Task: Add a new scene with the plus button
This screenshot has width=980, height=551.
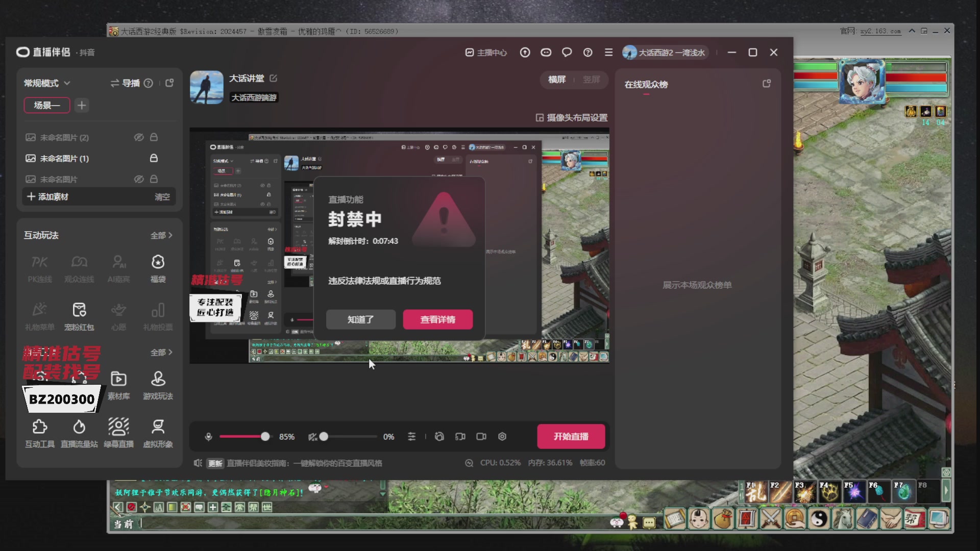Action: tap(82, 105)
